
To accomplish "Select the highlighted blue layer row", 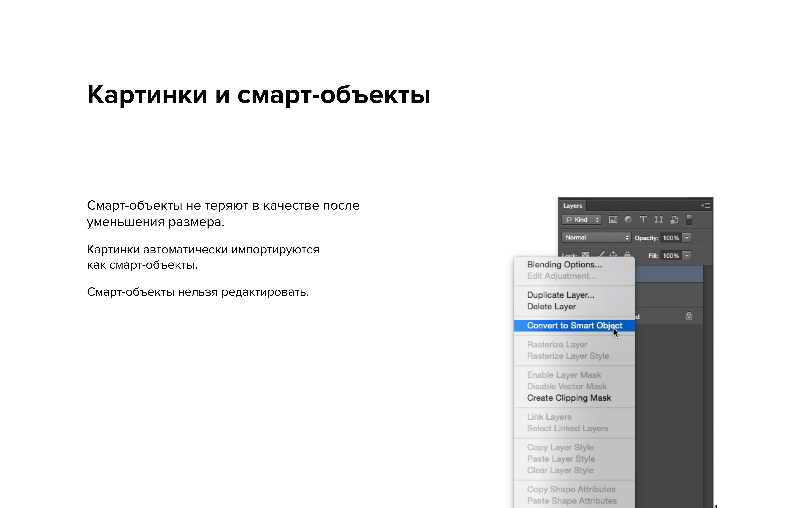I will (669, 274).
